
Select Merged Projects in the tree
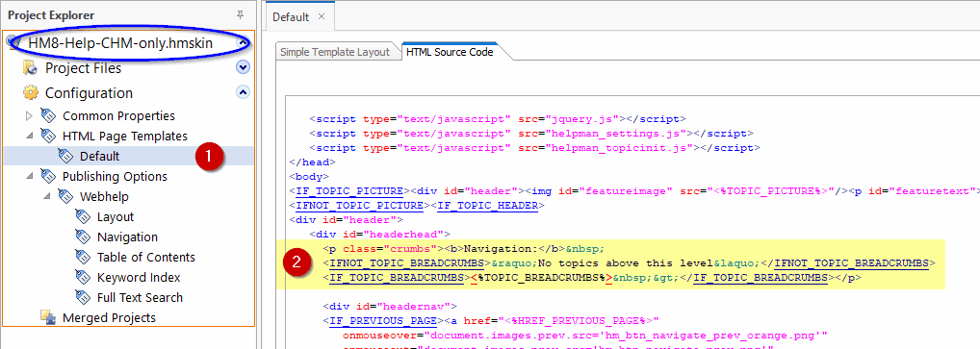pyautogui.click(x=110, y=318)
